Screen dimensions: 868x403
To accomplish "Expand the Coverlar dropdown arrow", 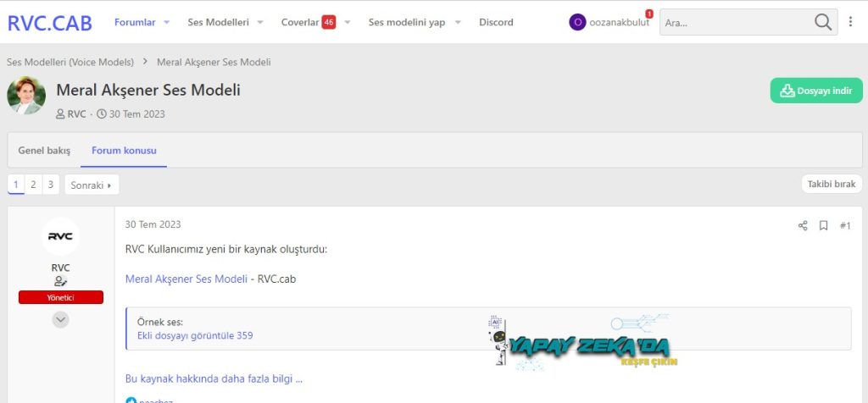I will tap(347, 22).
